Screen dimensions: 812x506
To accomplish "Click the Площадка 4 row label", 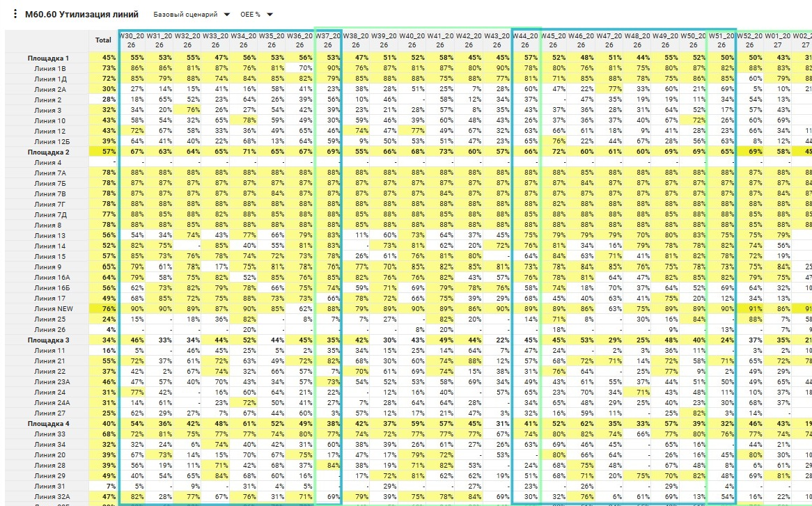I will [x=48, y=423].
